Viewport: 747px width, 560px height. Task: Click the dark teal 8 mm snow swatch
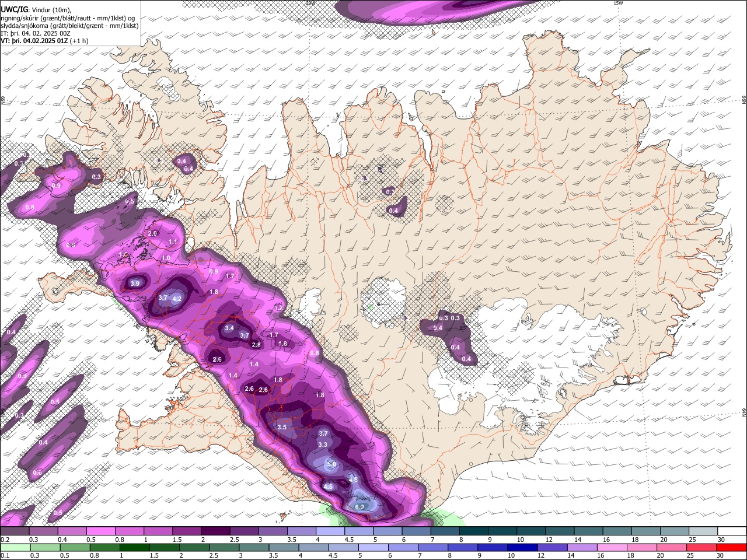click(474, 531)
